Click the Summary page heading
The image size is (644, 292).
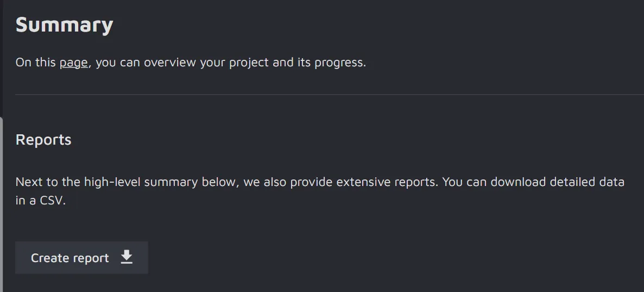64,25
